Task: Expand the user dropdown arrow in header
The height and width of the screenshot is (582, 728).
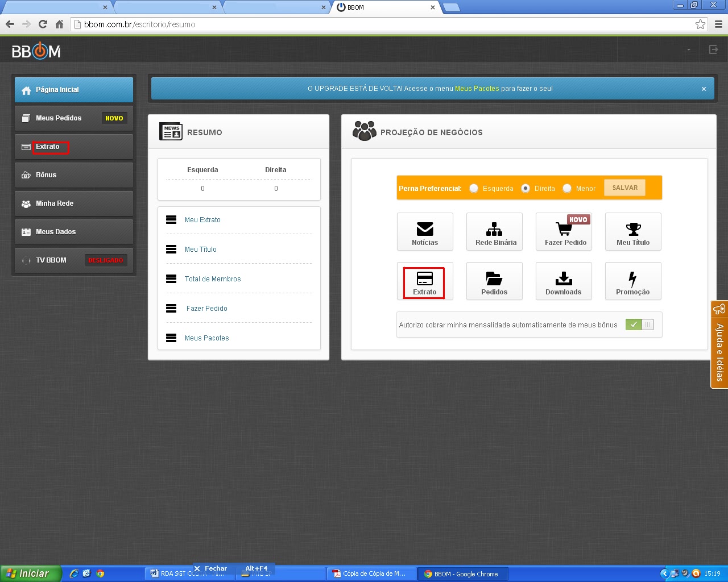Action: click(689, 49)
